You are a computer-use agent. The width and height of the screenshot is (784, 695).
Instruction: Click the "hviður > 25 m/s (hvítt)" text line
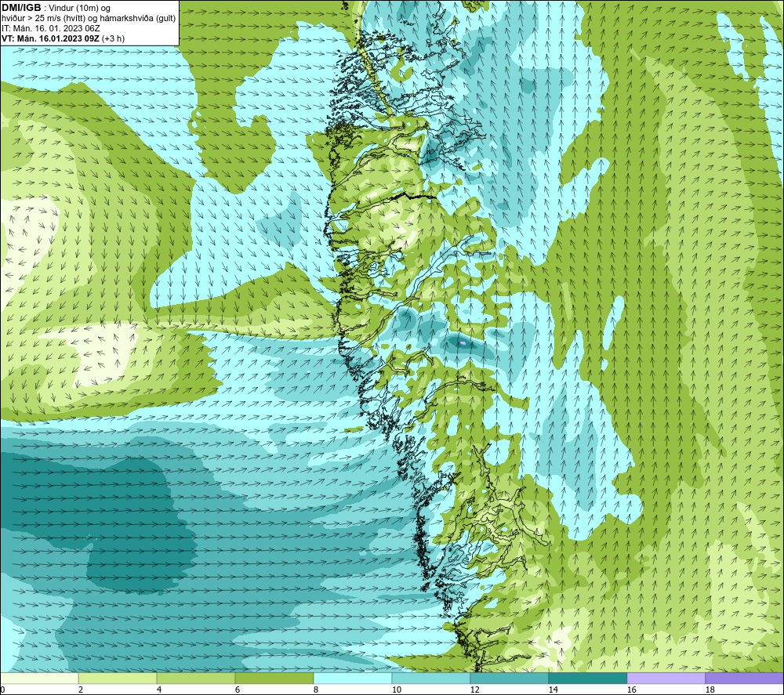coord(43,18)
